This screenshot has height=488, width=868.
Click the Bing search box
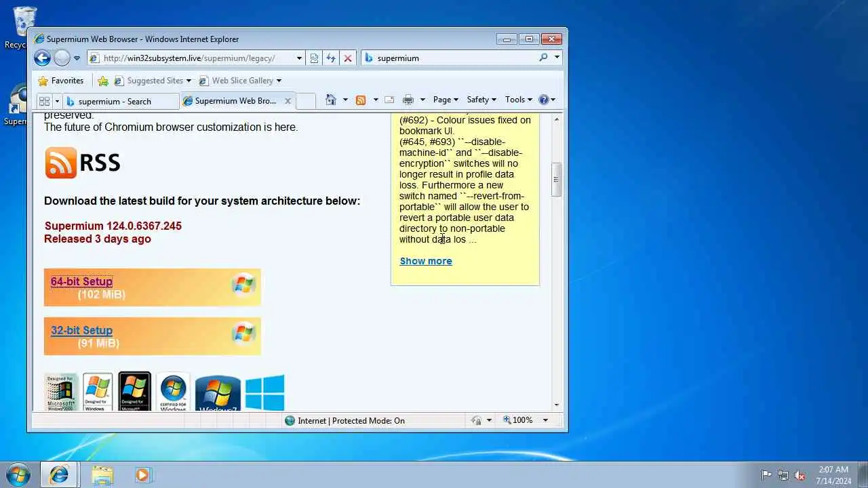[x=456, y=58]
